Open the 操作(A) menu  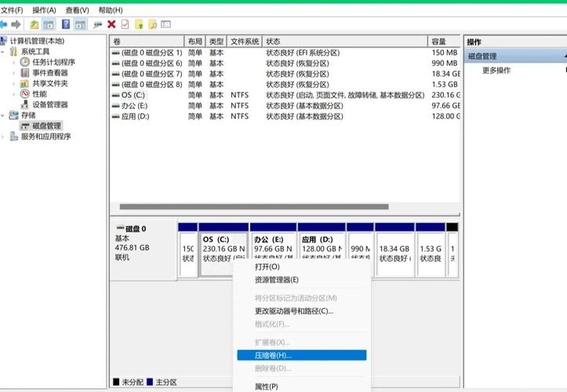click(44, 10)
